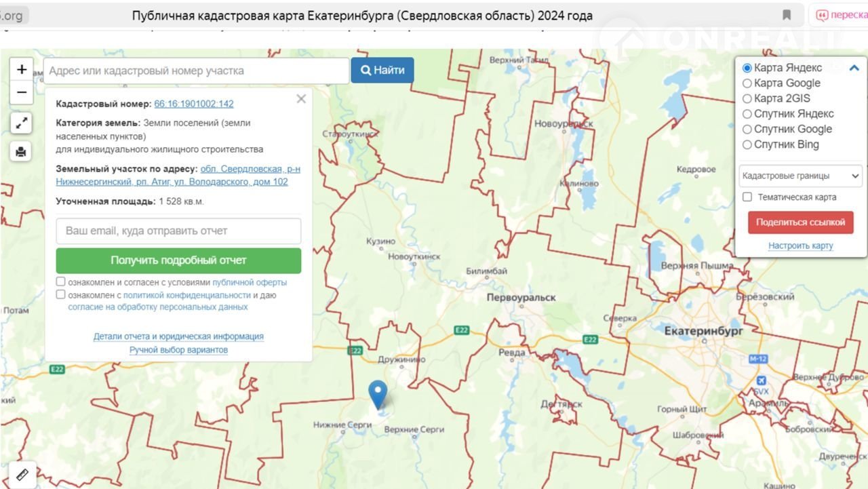Image resolution: width=868 pixels, height=489 pixels.
Task: Switch to Спутник Яндекс layer
Action: [747, 114]
